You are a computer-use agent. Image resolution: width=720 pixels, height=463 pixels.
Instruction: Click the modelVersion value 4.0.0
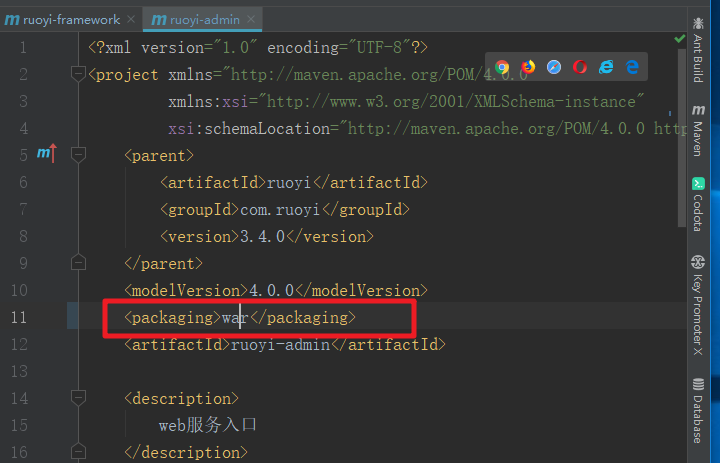pos(271,290)
